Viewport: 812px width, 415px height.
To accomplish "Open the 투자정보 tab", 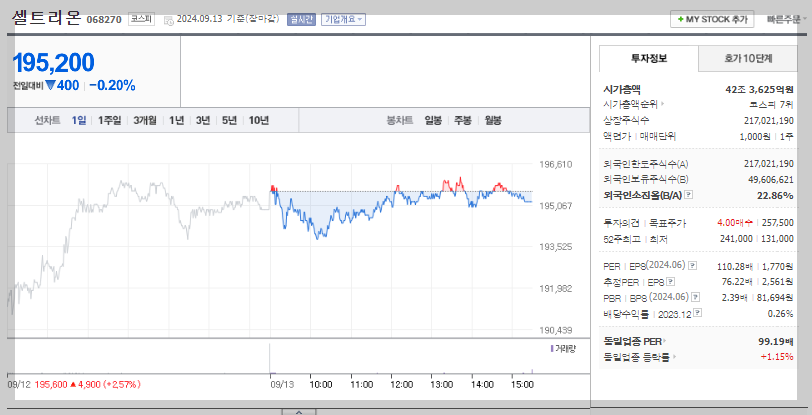I will click(x=649, y=59).
